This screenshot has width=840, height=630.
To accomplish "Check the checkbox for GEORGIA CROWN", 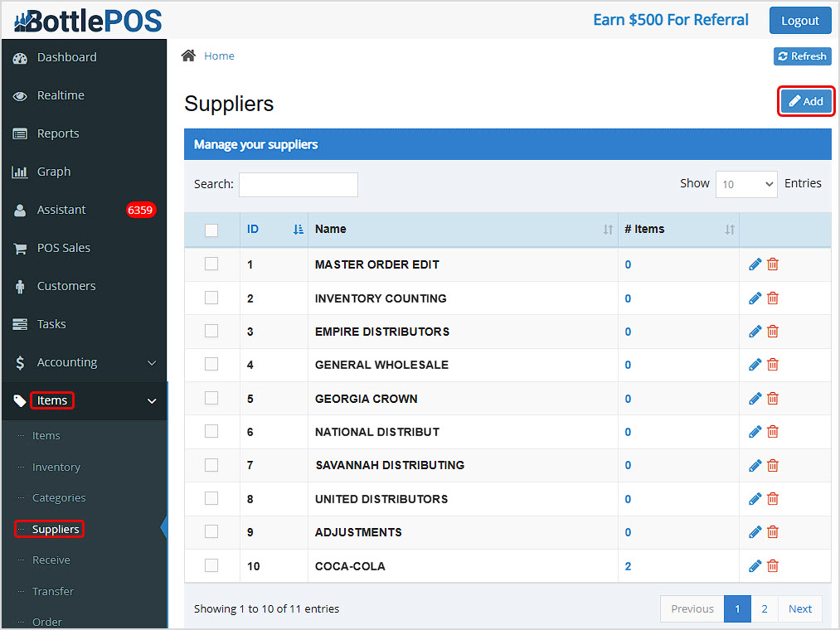I will coord(211,398).
